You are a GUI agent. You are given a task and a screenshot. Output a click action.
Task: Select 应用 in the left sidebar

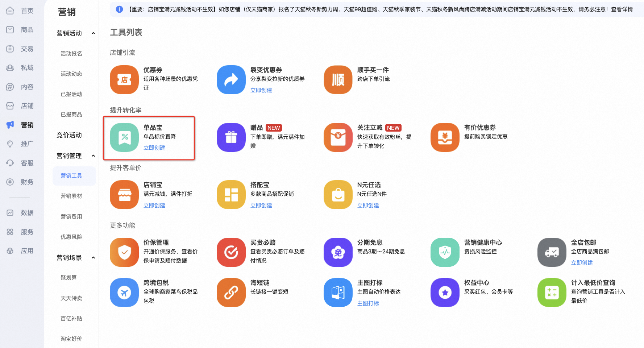(20, 251)
